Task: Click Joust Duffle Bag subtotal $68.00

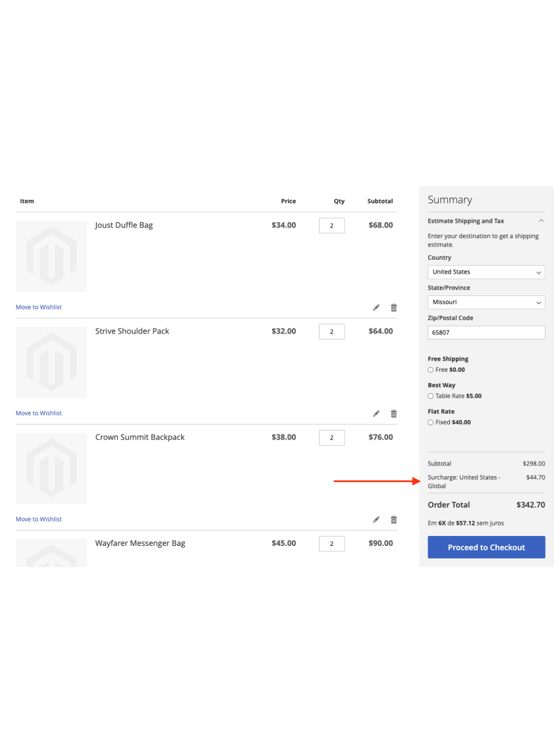Action: pos(381,225)
